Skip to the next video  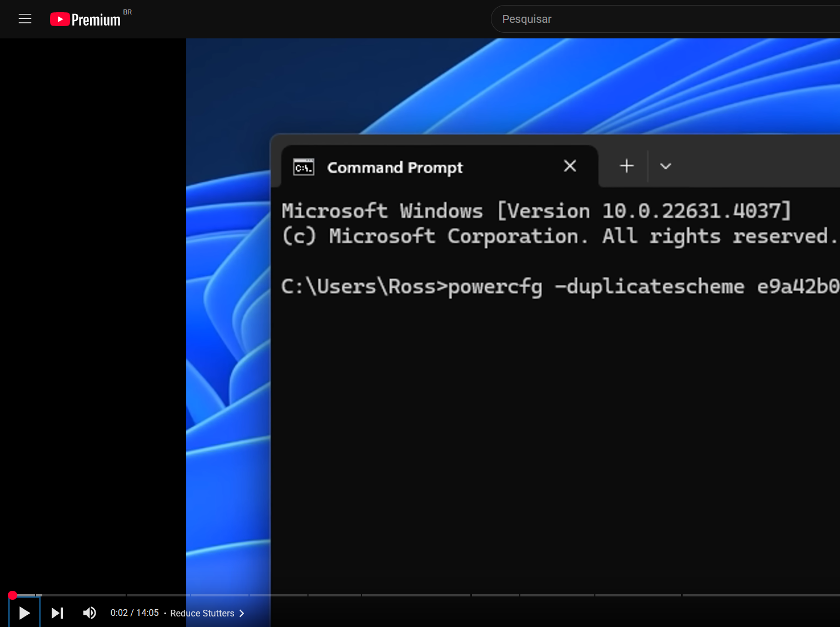pyautogui.click(x=57, y=613)
